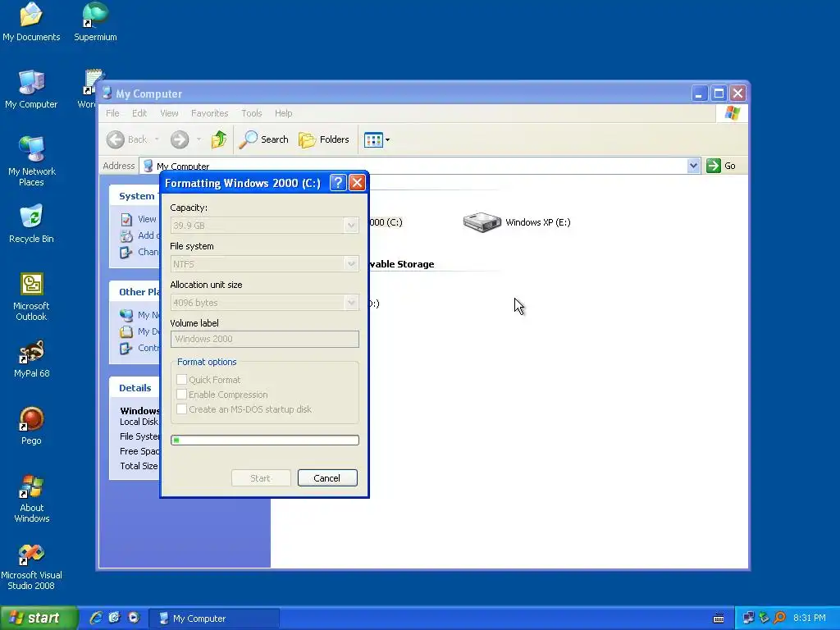Open the Tools menu
The width and height of the screenshot is (840, 630).
[x=251, y=113]
